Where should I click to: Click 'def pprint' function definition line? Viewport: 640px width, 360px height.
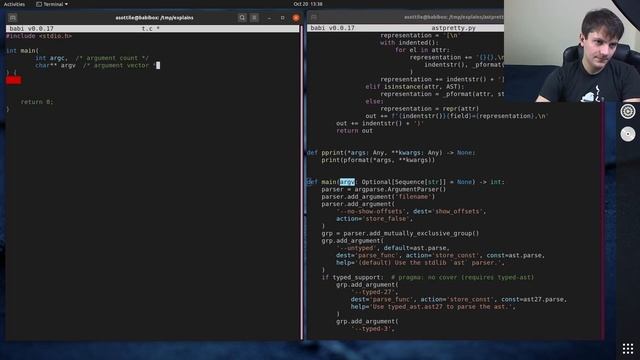click(391, 153)
